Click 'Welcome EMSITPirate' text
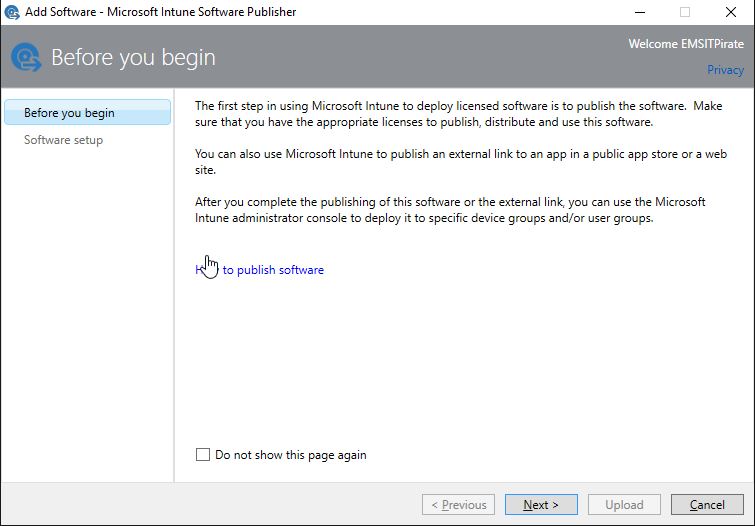Screen dimensions: 755x526 click(686, 44)
